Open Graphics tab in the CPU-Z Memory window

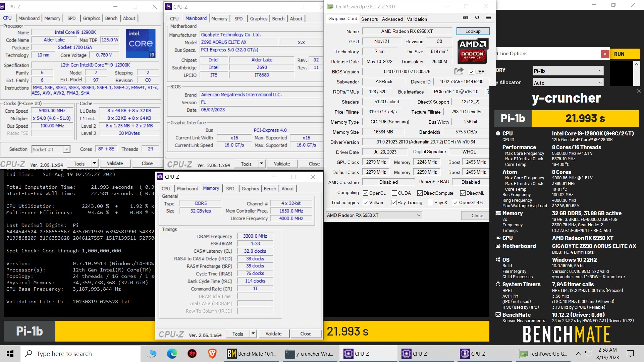tap(250, 189)
